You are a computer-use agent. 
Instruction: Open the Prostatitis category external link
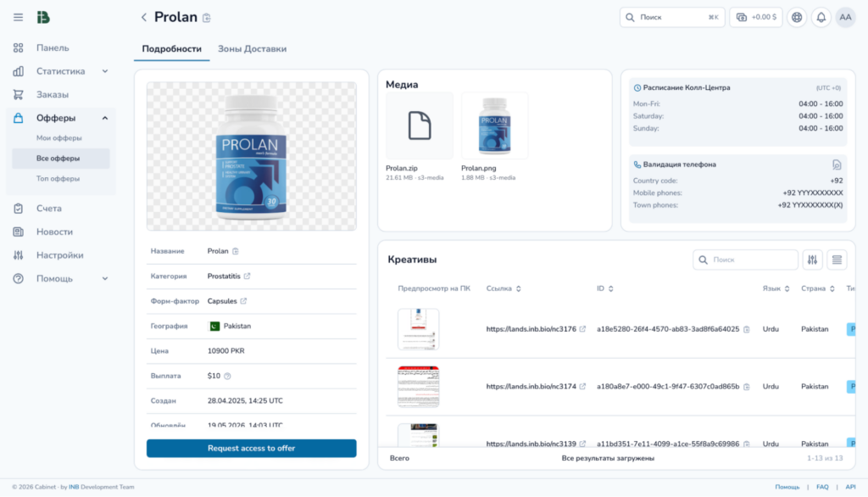coord(247,276)
